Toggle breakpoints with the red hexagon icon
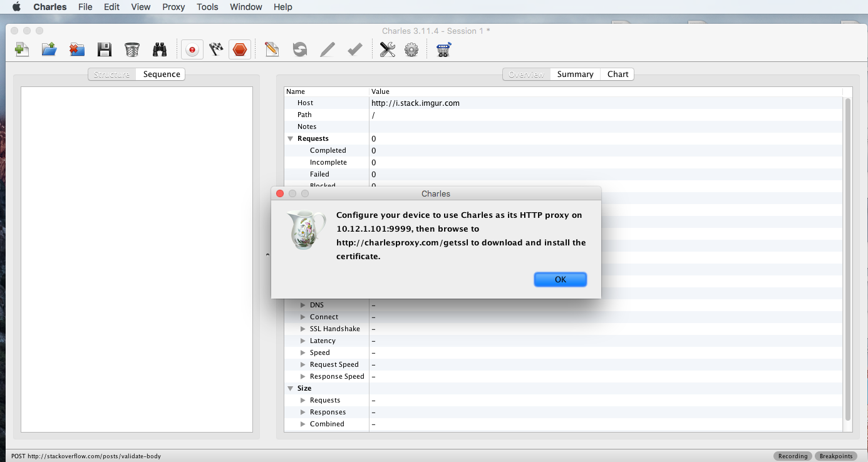The image size is (868, 462). point(240,49)
